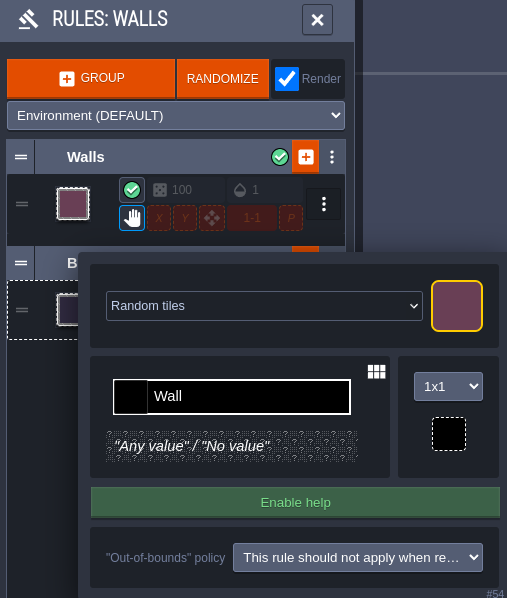The image size is (507, 598).
Task: Open the Environment (DEFAULT) dropdown
Action: coord(176,116)
